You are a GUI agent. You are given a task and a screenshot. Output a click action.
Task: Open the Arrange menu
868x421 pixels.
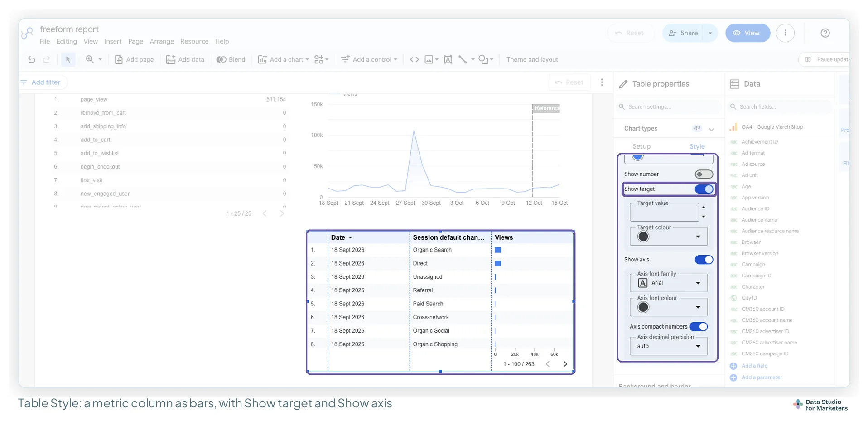point(162,41)
